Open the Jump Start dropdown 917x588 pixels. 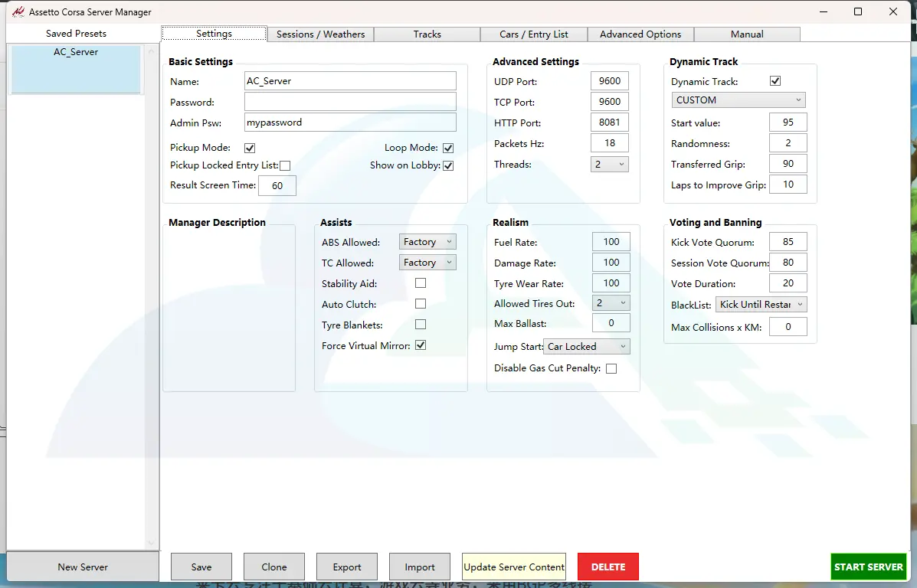tap(587, 347)
